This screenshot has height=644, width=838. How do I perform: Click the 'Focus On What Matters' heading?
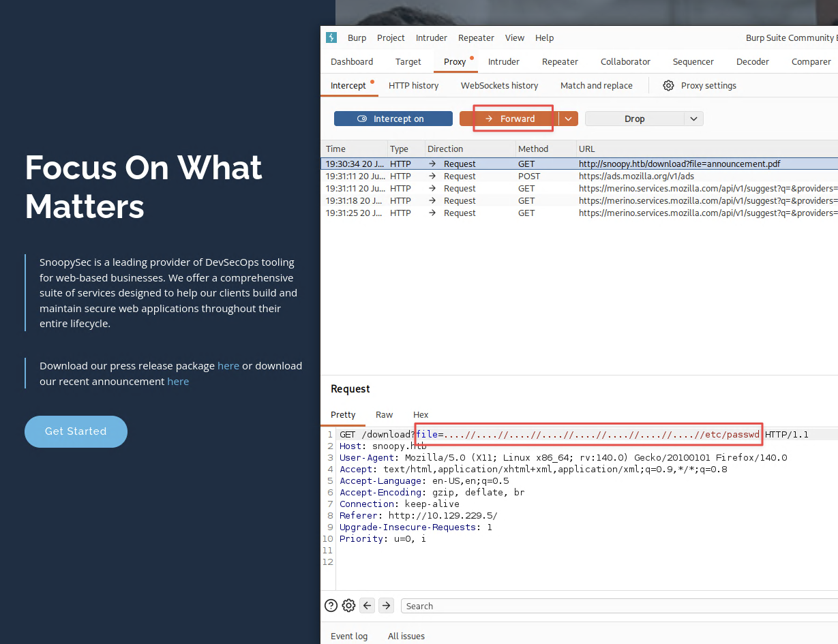point(144,187)
